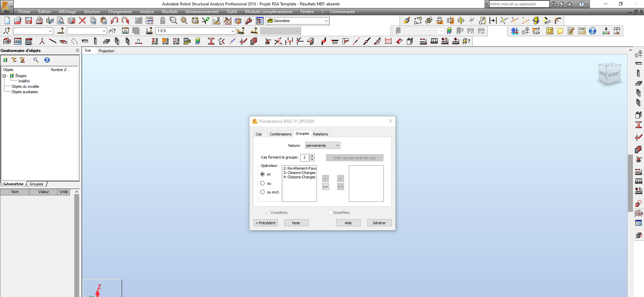Click the Précédent button
Screen dimensions: 644x297
[266, 223]
